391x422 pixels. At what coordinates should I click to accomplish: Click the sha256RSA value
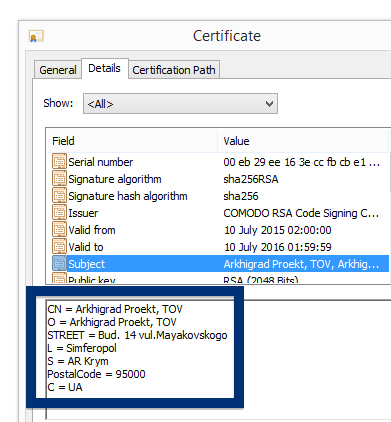pyautogui.click(x=251, y=179)
